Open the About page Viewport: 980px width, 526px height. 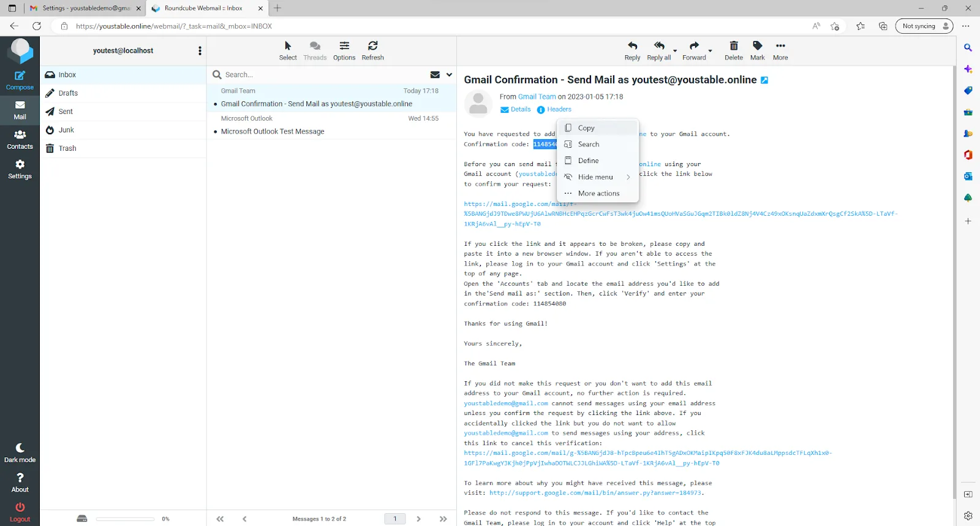pyautogui.click(x=20, y=483)
